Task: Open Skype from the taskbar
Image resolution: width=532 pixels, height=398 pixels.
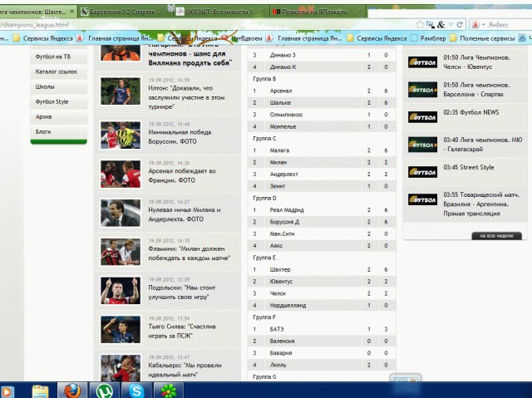Action: click(136, 391)
